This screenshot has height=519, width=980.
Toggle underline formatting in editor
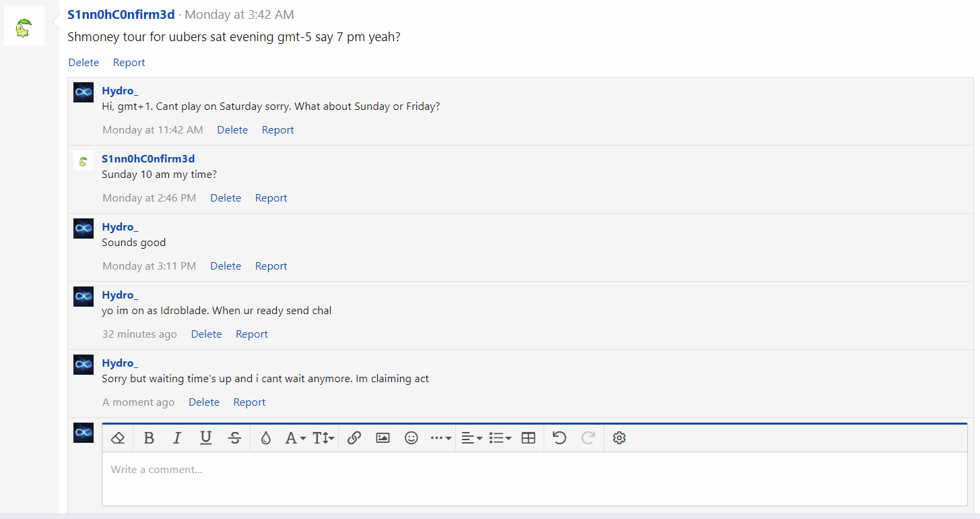206,438
